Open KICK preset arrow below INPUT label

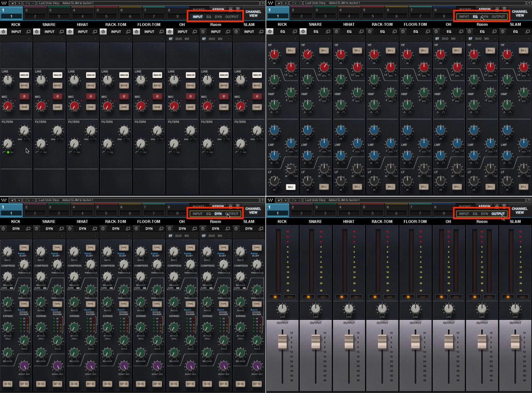point(29,39)
